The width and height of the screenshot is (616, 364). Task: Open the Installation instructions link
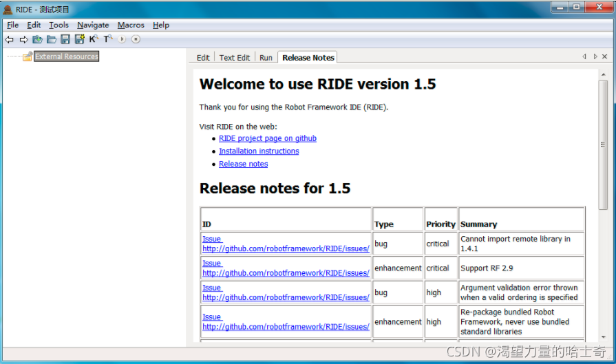[x=259, y=151]
